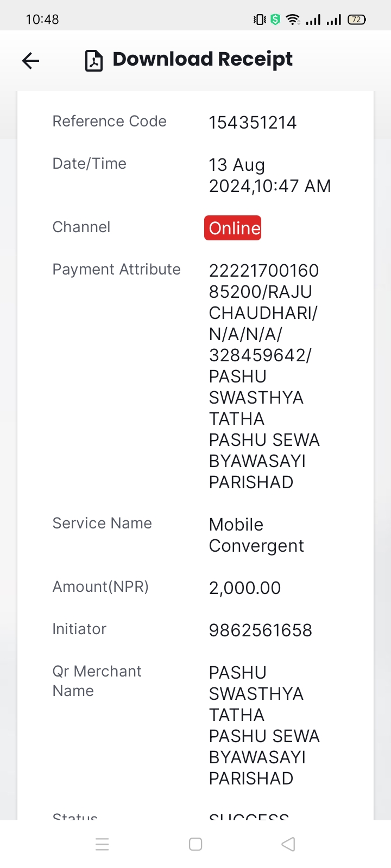This screenshot has height=868, width=391.
Task: Tap the Payment Attribute label
Action: click(x=116, y=270)
